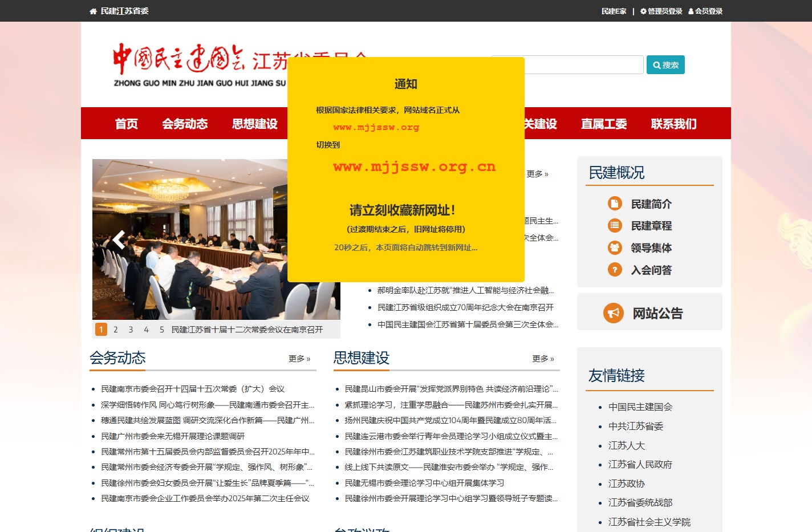Open friendly link 江苏人大
The width and height of the screenshot is (812, 532).
tap(627, 446)
